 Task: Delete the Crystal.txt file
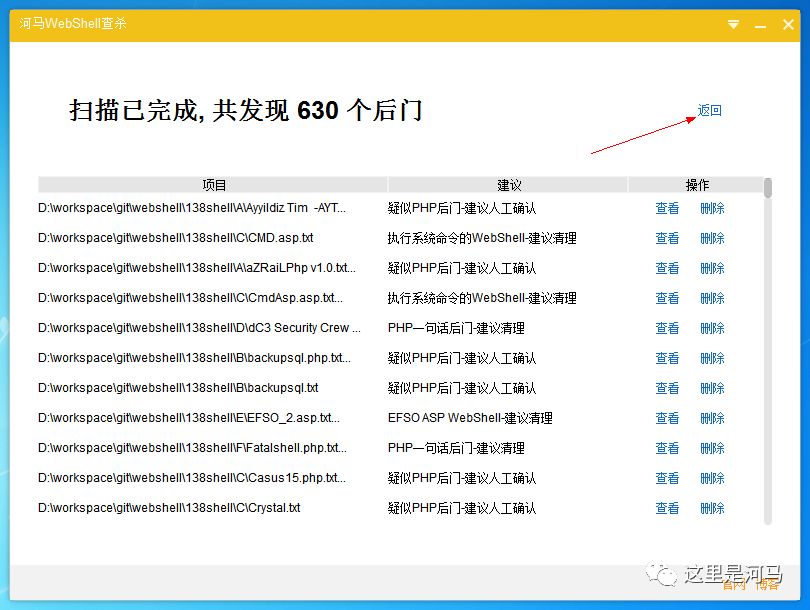point(712,508)
